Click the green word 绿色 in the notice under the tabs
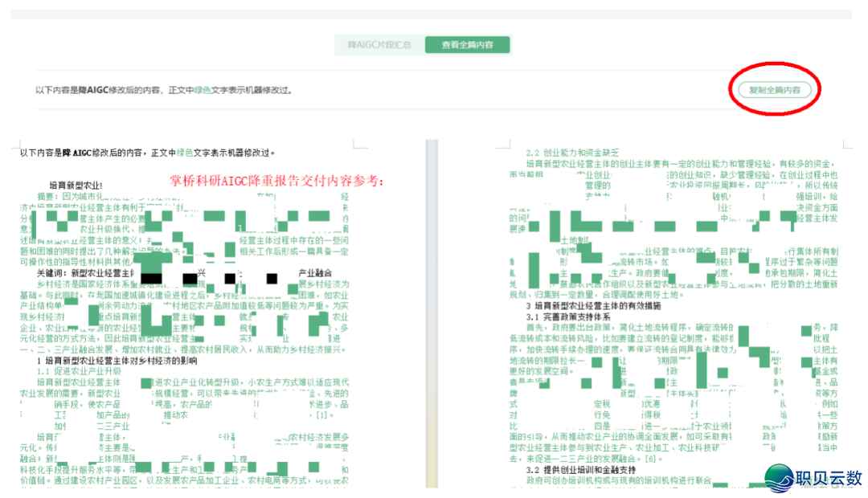Image resolution: width=868 pixels, height=498 pixels. 202,90
